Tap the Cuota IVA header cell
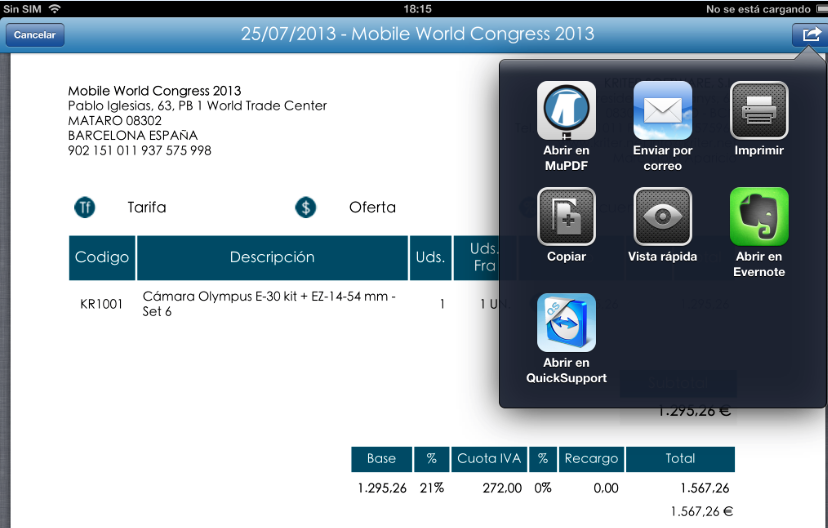 [x=489, y=459]
